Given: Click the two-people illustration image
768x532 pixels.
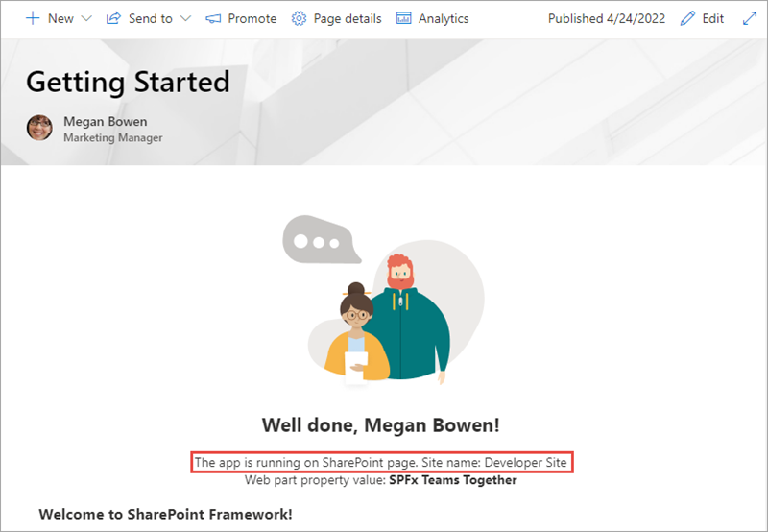Looking at the screenshot, I should tap(383, 300).
